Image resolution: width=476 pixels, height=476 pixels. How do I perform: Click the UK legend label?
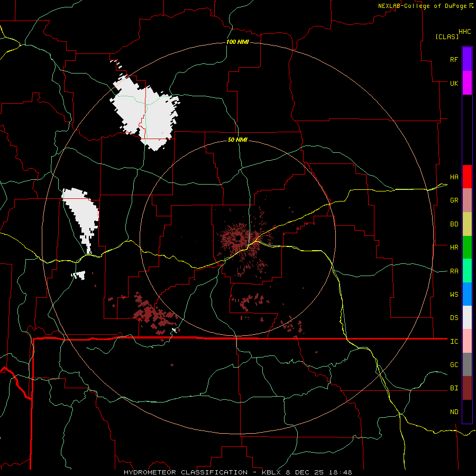[454, 83]
